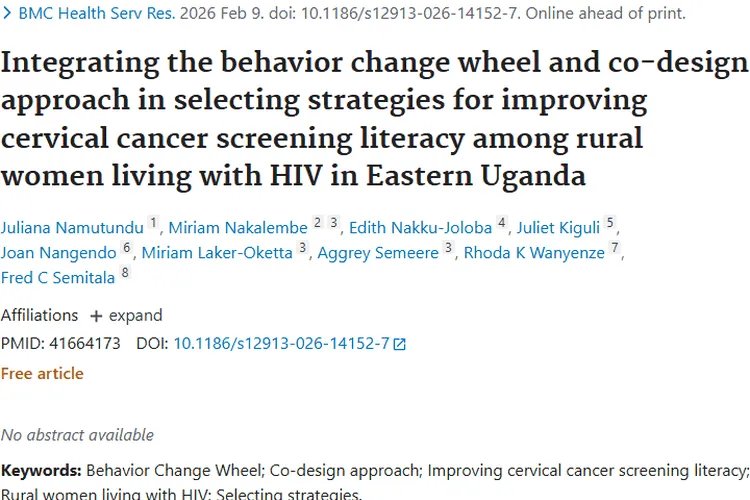
Task: Expand the BMC Health Serv Res journal chevron
Action: coord(8,14)
